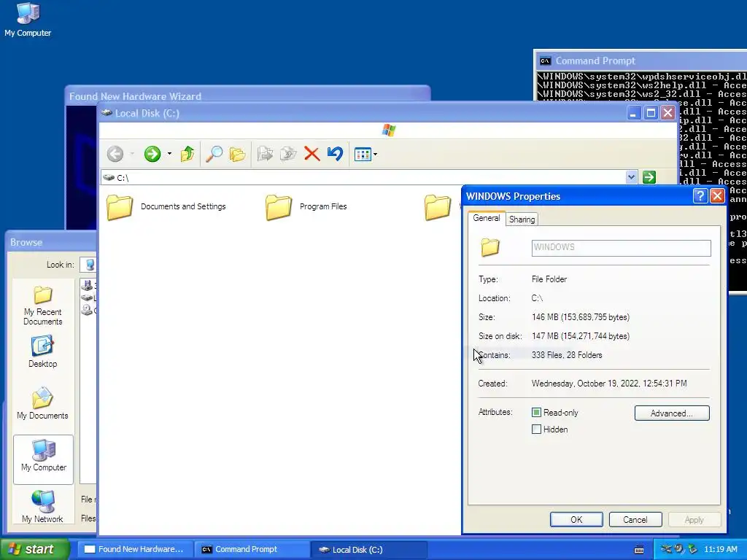Screen dimensions: 747x560
Task: Click the tray clock showing 11:19 AM
Action: pos(721,550)
